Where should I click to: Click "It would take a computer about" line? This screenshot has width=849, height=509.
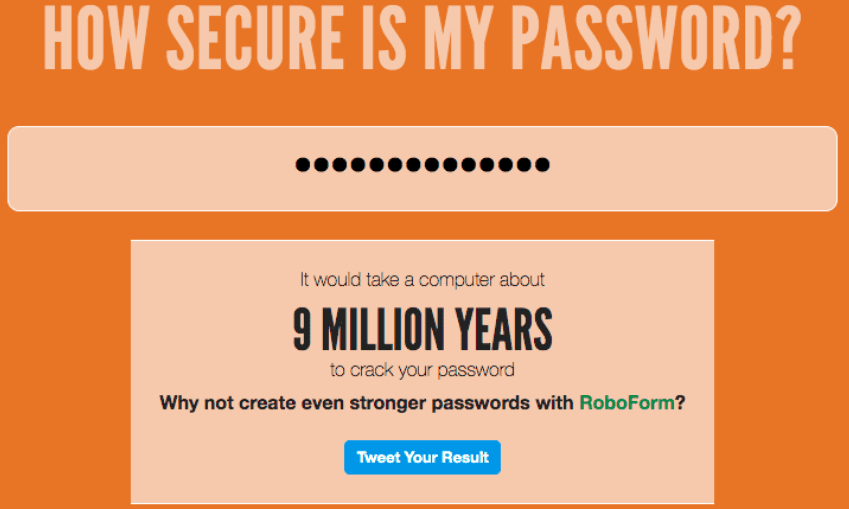point(422,280)
